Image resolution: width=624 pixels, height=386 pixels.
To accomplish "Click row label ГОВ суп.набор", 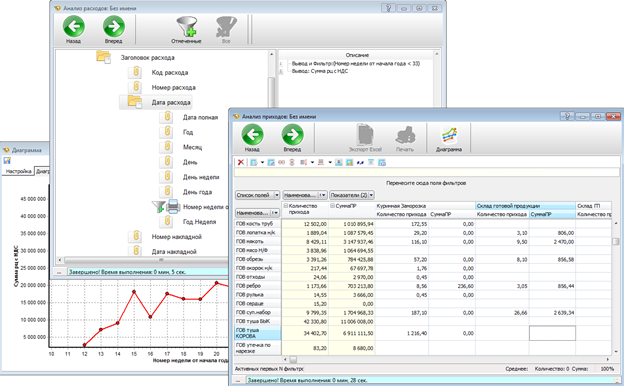I will (x=258, y=313).
